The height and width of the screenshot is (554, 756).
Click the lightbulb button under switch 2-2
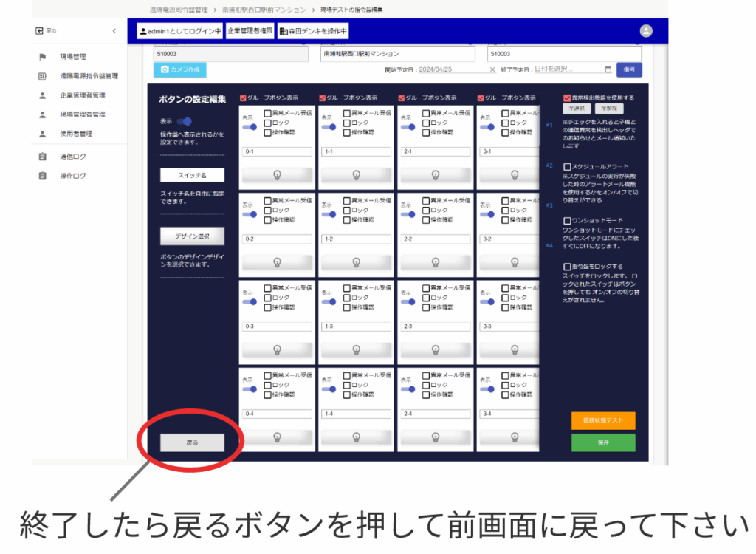click(435, 262)
